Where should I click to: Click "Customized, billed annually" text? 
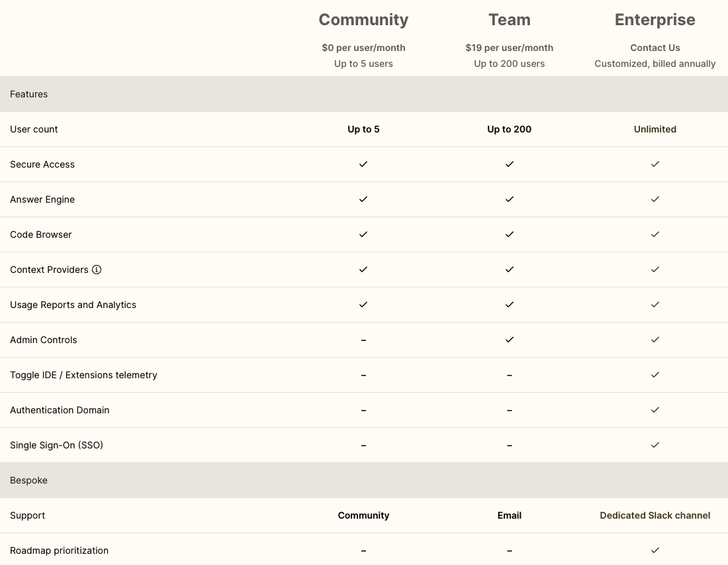click(655, 64)
